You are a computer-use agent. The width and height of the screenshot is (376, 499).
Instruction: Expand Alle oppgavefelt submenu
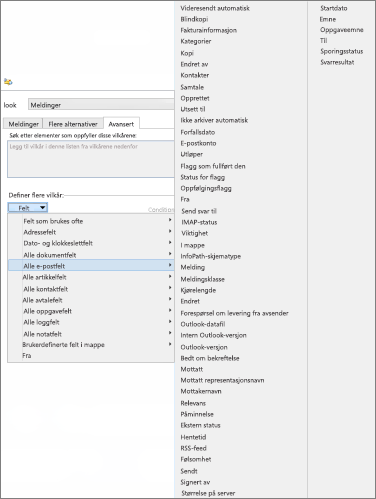pyautogui.click(x=91, y=311)
